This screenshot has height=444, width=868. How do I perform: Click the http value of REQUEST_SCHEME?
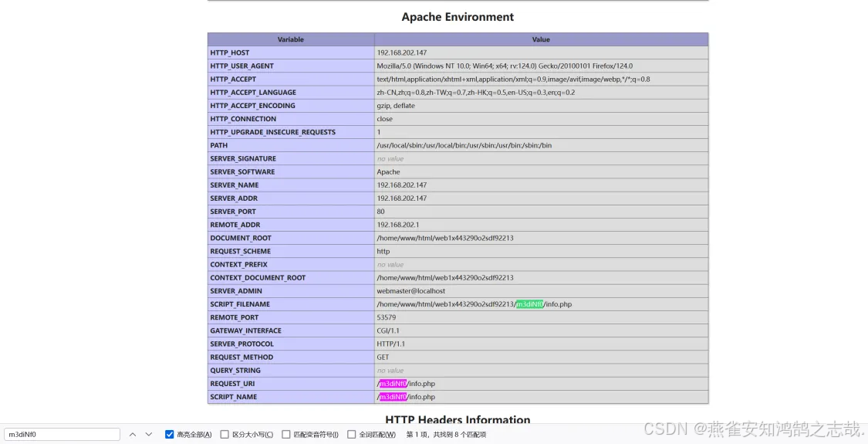[x=383, y=252]
